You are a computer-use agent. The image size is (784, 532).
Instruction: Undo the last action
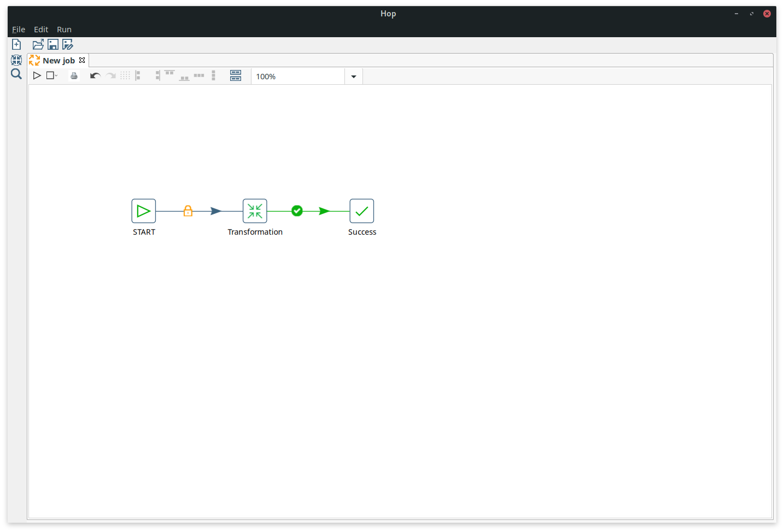click(95, 75)
